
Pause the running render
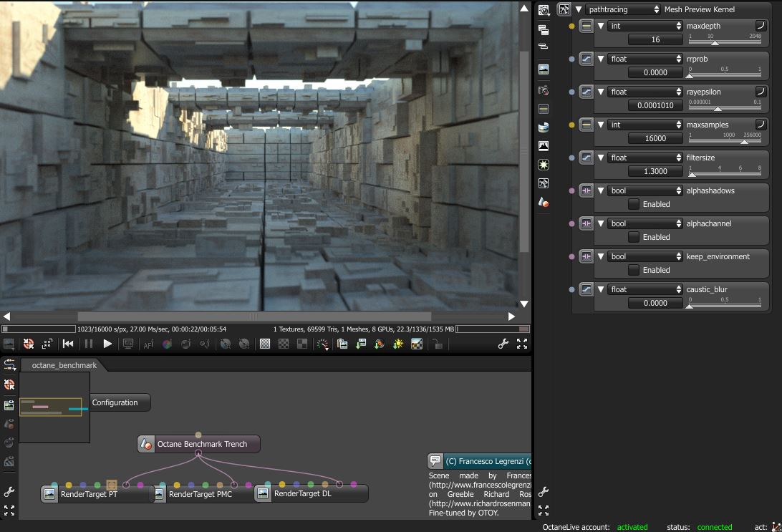pos(88,344)
